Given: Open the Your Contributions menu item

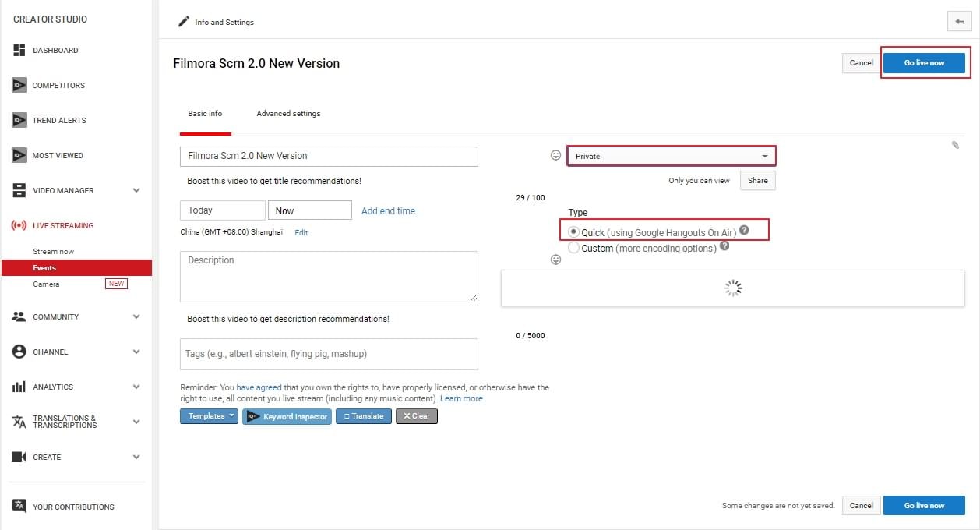Looking at the screenshot, I should click(73, 507).
